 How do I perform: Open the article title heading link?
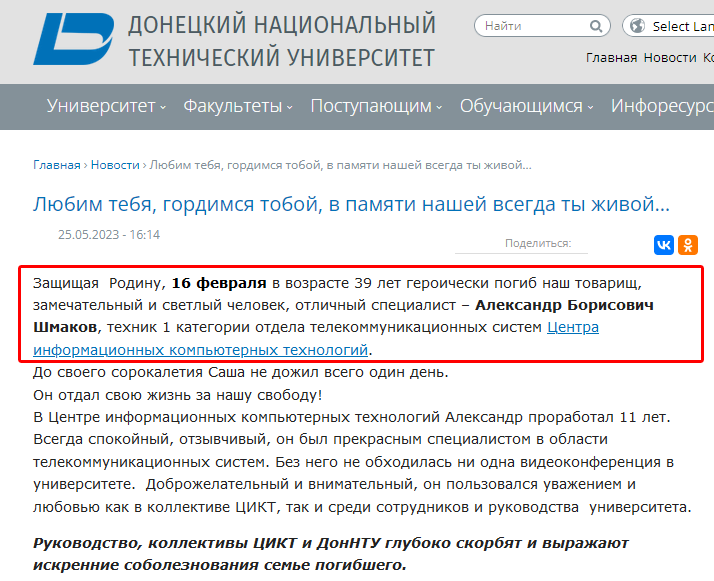(x=351, y=205)
